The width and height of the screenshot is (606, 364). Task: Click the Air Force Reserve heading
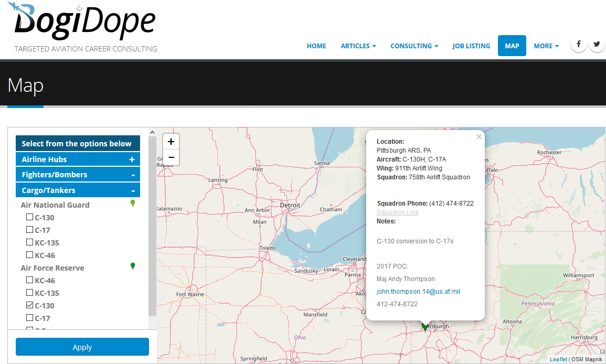click(x=52, y=268)
